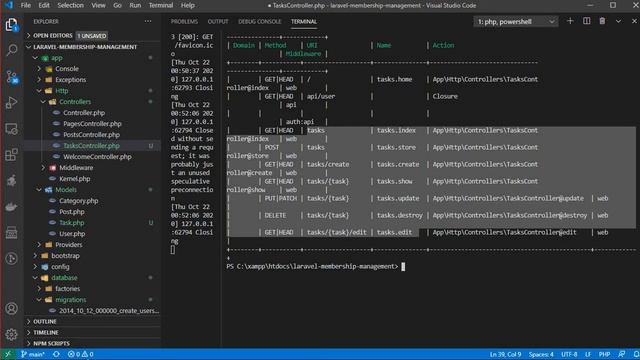
Task: Open PostsController.php file
Action: point(91,135)
